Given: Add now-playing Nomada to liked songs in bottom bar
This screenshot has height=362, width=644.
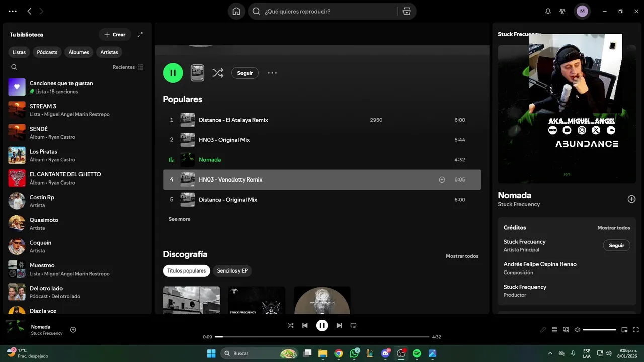Looking at the screenshot, I should [x=73, y=330].
